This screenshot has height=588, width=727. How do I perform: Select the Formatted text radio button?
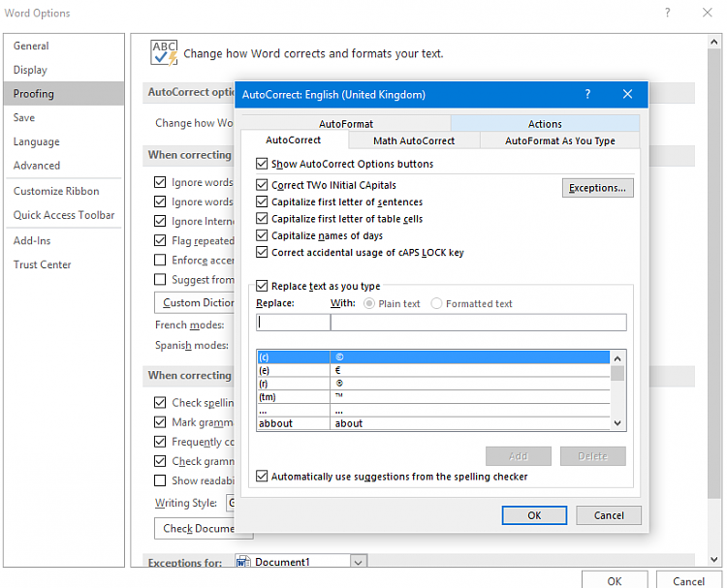(x=436, y=303)
